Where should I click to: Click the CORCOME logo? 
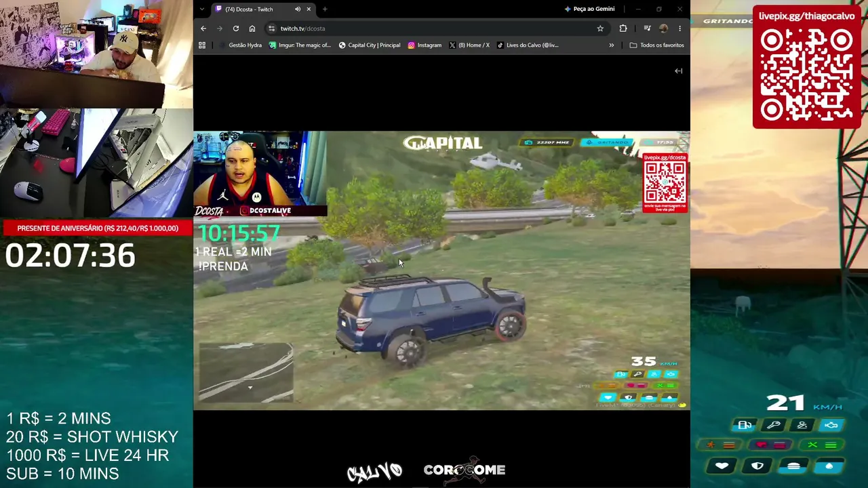point(465,470)
